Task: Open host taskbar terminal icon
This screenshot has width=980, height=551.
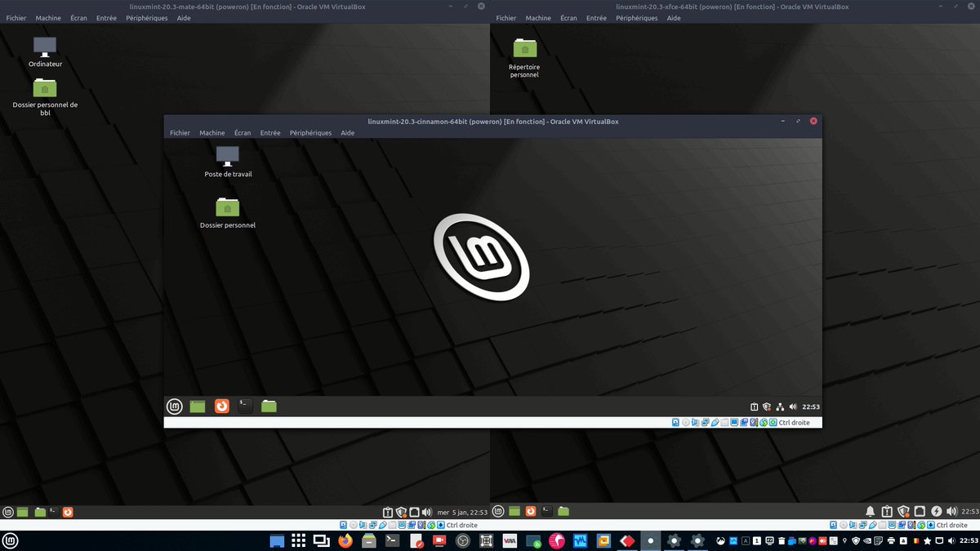Action: pos(392,540)
